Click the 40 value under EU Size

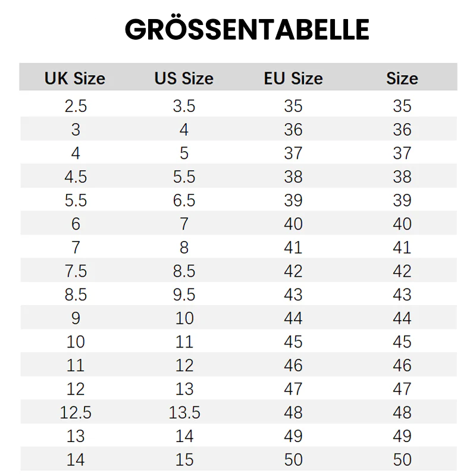click(x=293, y=224)
